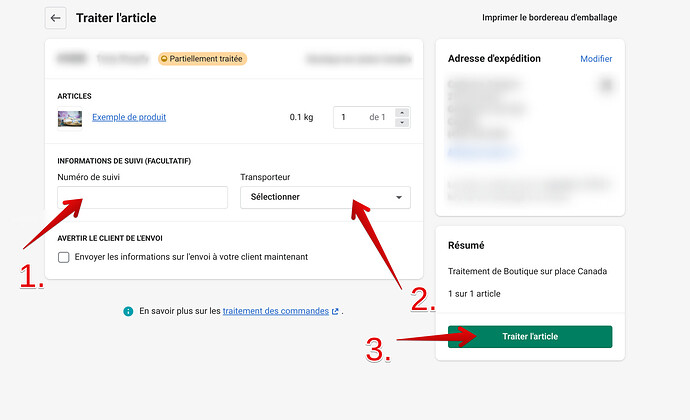The width and height of the screenshot is (690, 420).
Task: Click the Traiter l'article page heading
Action: click(116, 18)
